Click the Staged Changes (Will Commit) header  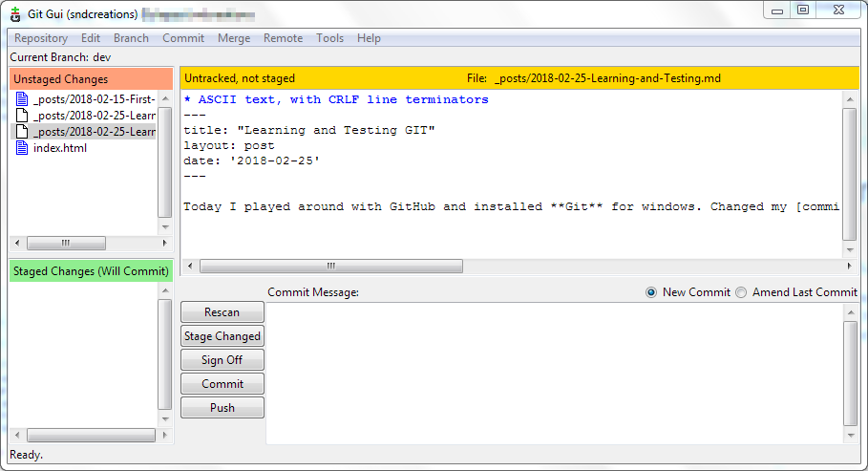pyautogui.click(x=91, y=271)
